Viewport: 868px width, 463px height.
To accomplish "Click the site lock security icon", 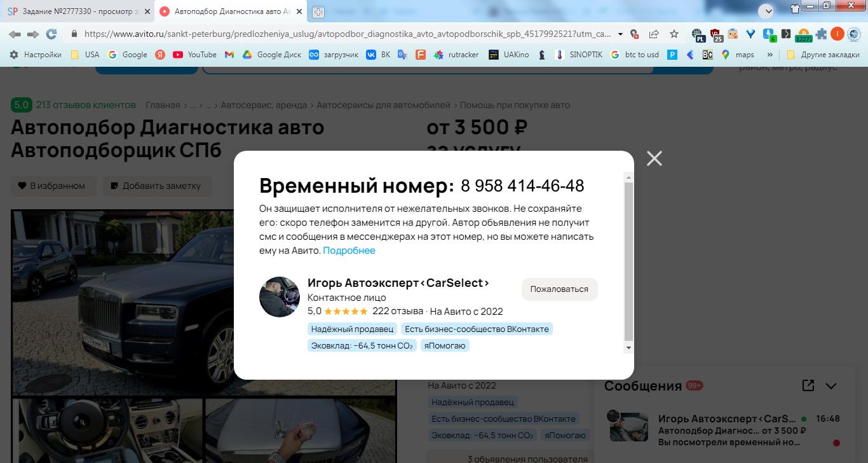I will tap(74, 34).
